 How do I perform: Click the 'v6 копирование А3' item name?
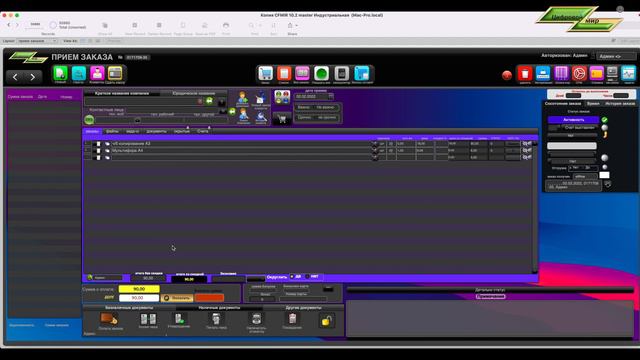[131, 144]
